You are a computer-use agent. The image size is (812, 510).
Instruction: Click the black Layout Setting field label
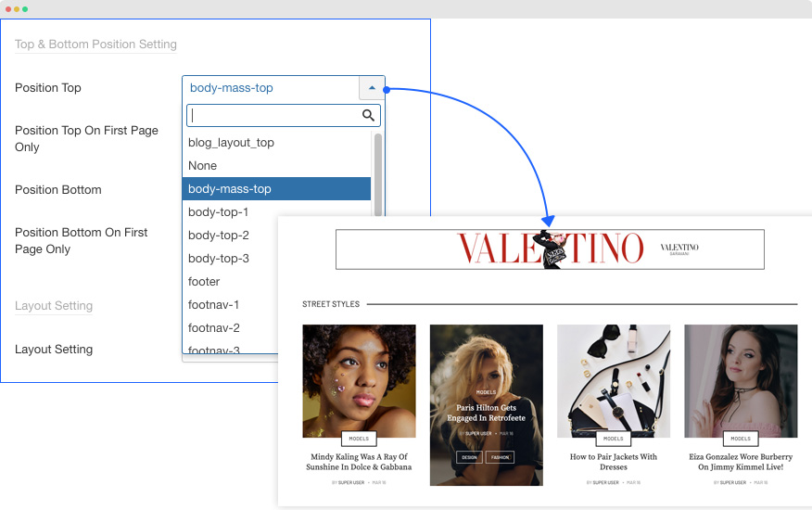(x=54, y=350)
